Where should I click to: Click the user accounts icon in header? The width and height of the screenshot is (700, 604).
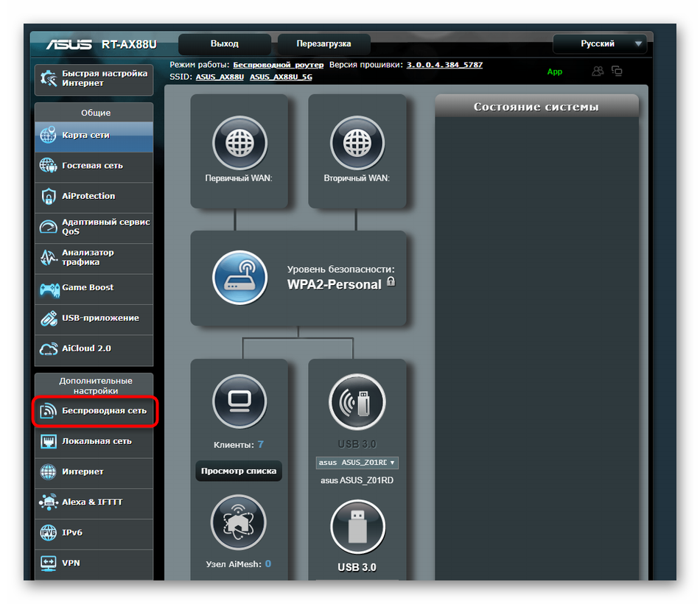[598, 71]
